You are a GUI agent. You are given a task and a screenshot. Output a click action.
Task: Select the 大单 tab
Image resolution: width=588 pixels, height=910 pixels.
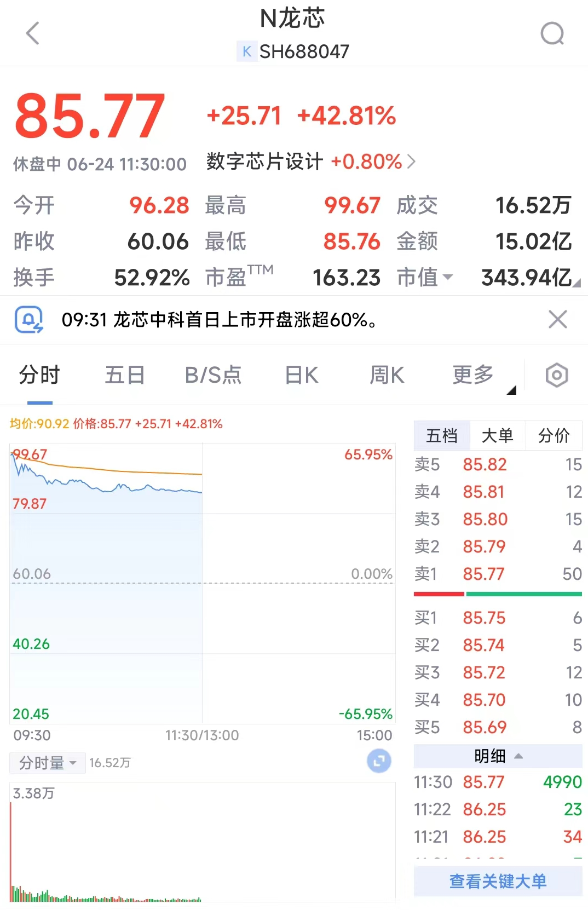tap(498, 435)
